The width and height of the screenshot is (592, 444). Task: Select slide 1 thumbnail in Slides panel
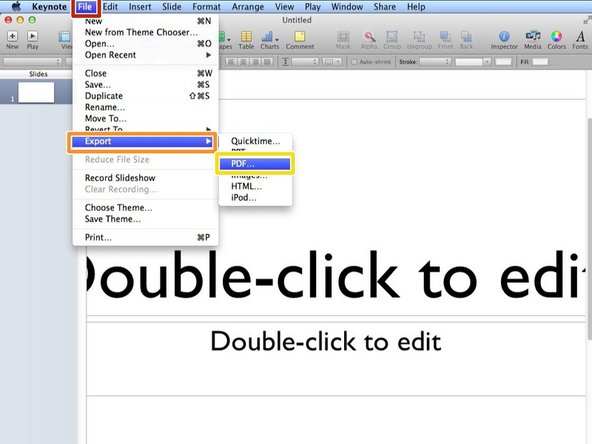click(36, 92)
